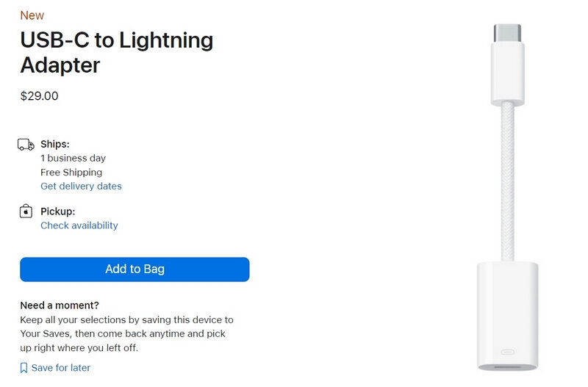588x387 pixels.
Task: Click the Apple pickup bag icon
Action: pos(26,211)
